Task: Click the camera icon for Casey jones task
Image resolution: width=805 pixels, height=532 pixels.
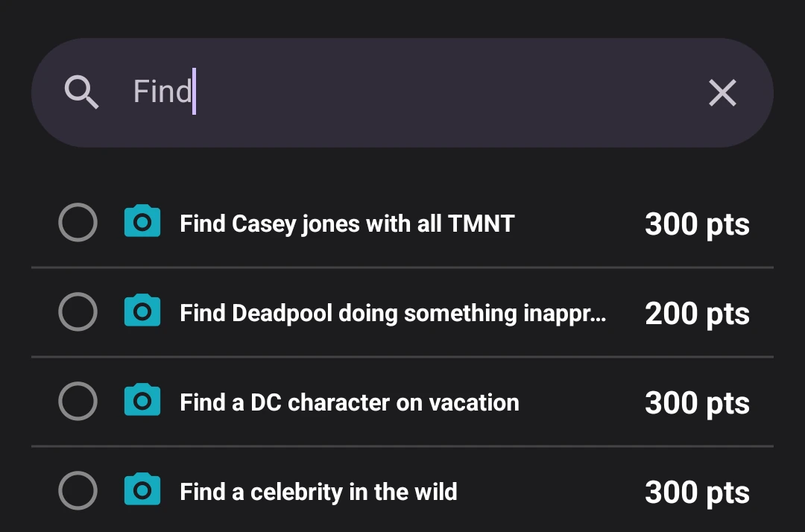Action: tap(142, 221)
